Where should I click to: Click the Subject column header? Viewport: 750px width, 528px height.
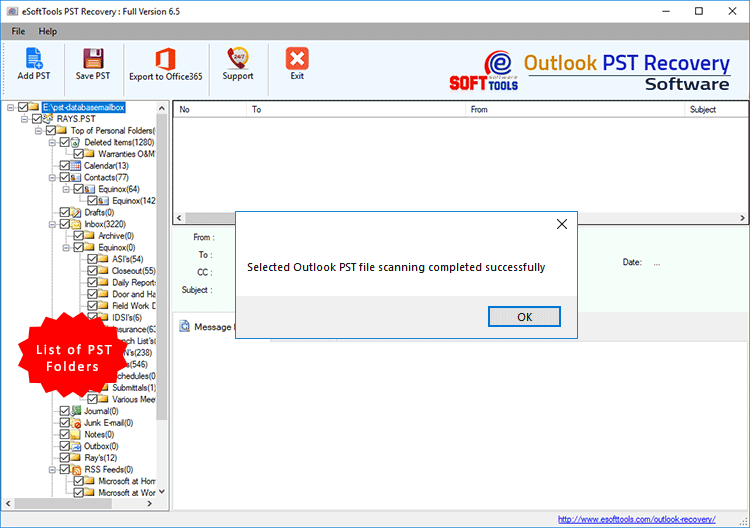coord(716,110)
